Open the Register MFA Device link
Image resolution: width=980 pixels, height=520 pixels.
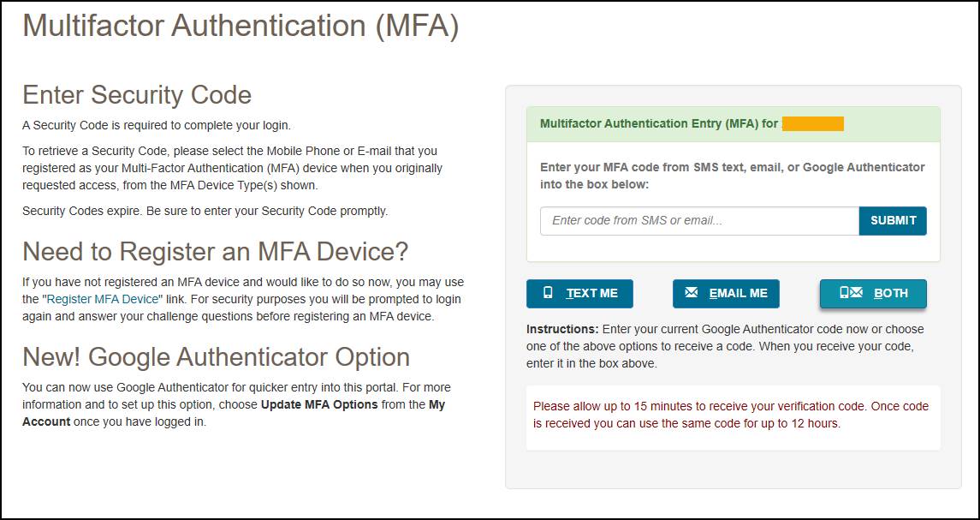click(x=103, y=300)
